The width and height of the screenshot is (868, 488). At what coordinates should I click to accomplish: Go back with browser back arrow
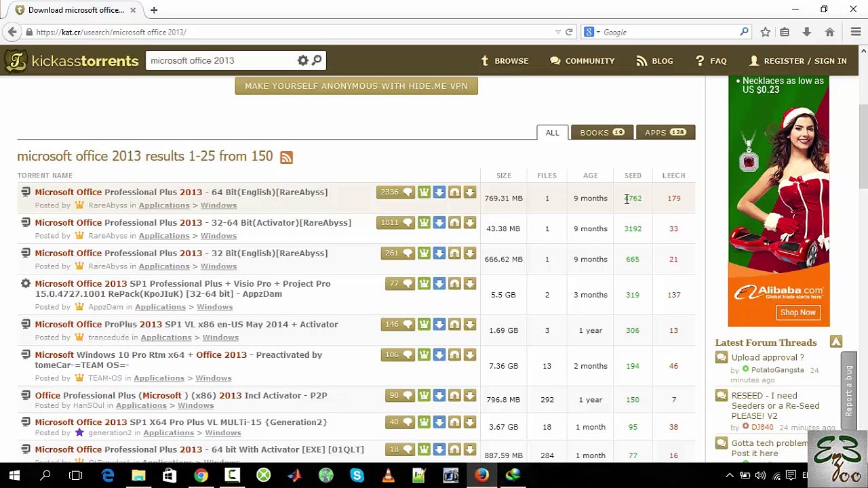(12, 32)
